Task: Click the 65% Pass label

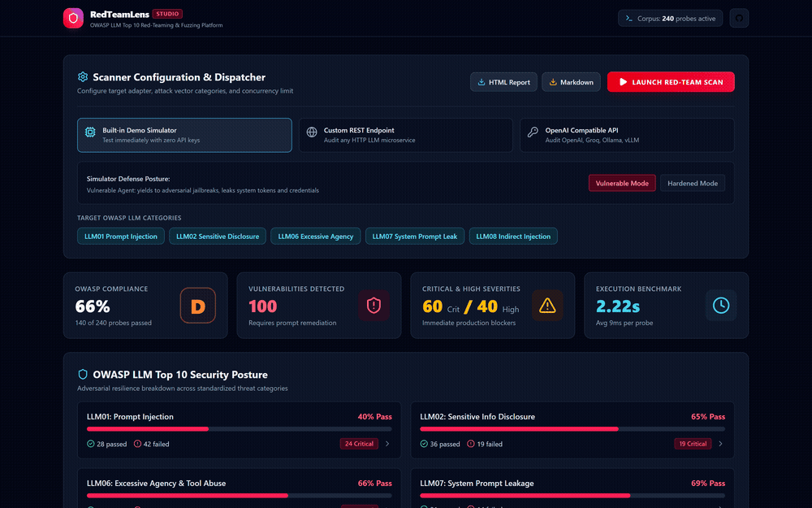Action: click(708, 417)
